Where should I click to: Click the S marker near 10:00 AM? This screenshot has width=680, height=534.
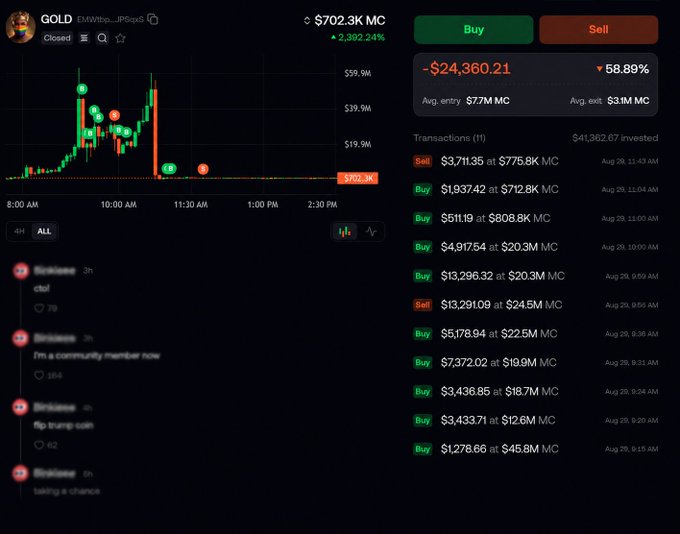point(114,115)
